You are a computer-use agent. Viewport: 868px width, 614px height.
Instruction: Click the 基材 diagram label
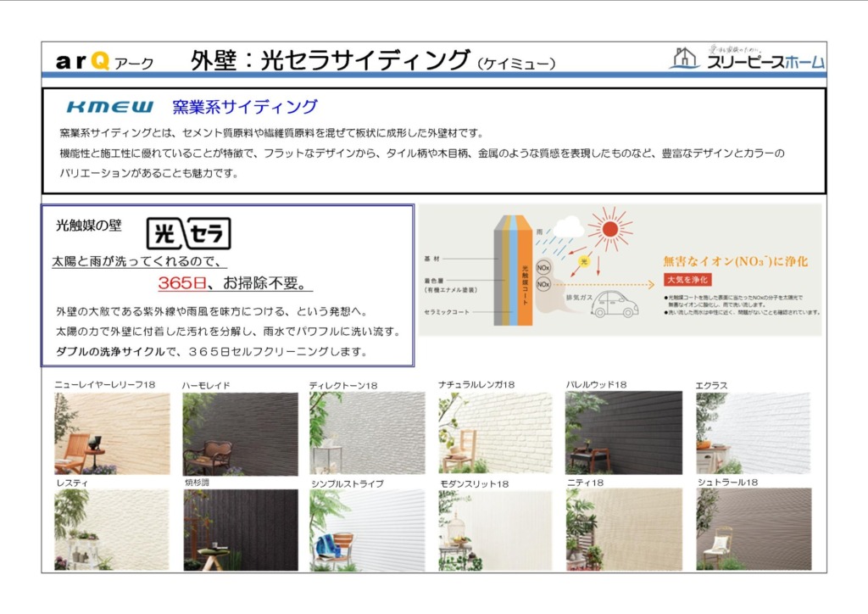431,259
